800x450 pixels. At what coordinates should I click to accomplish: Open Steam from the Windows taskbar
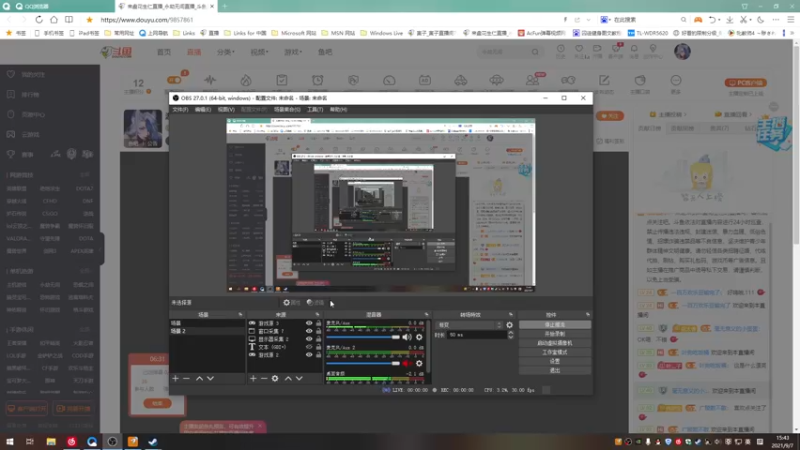click(x=153, y=442)
